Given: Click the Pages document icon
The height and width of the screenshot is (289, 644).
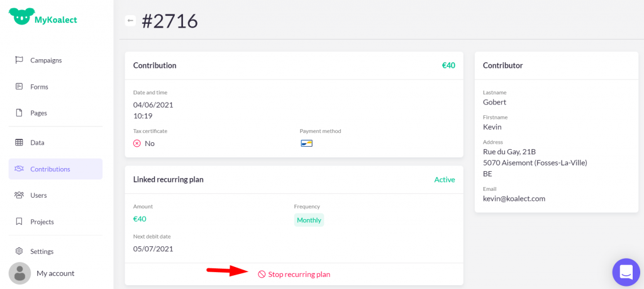Looking at the screenshot, I should coord(19,113).
